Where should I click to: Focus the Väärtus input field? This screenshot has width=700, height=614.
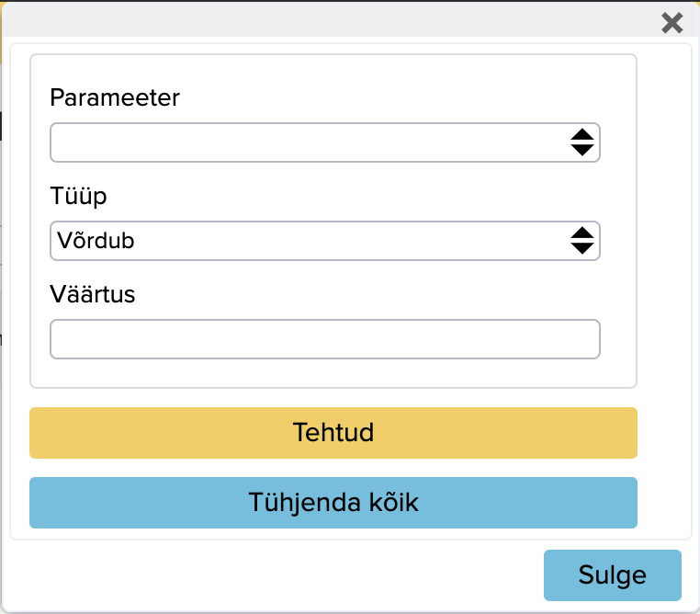tap(324, 339)
